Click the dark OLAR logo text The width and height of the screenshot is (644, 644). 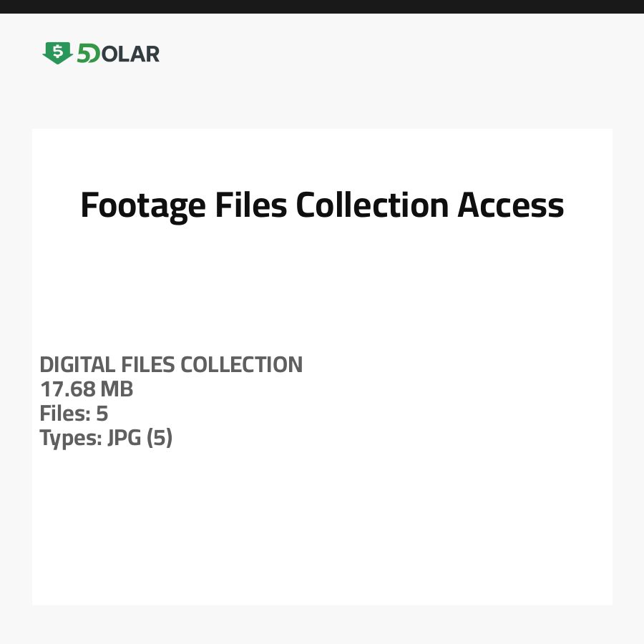pos(131,54)
